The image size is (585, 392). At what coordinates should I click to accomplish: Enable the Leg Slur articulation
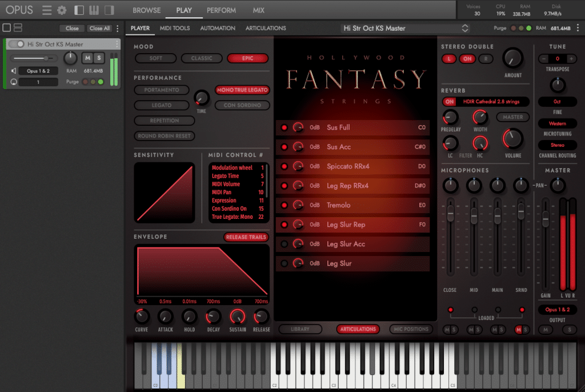[x=285, y=263]
